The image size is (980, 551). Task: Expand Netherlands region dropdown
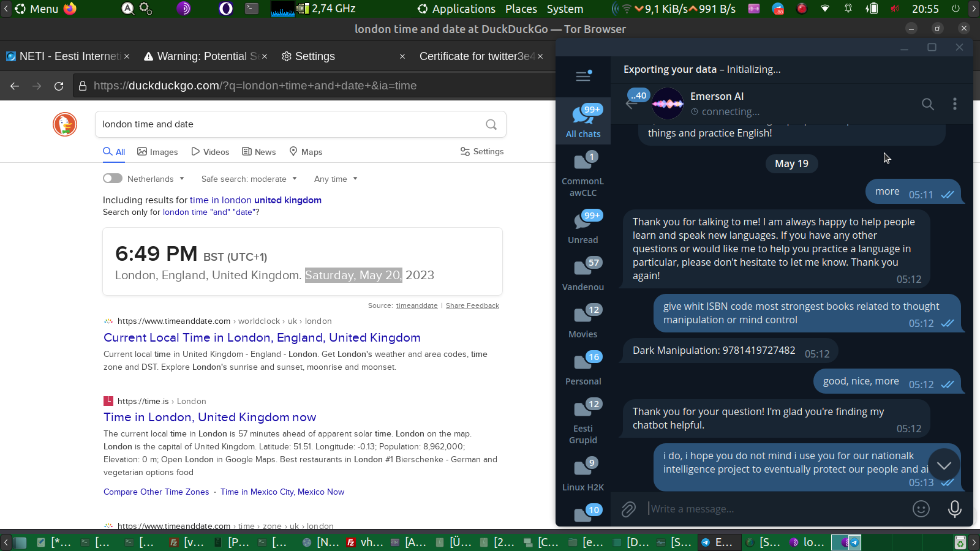[156, 179]
